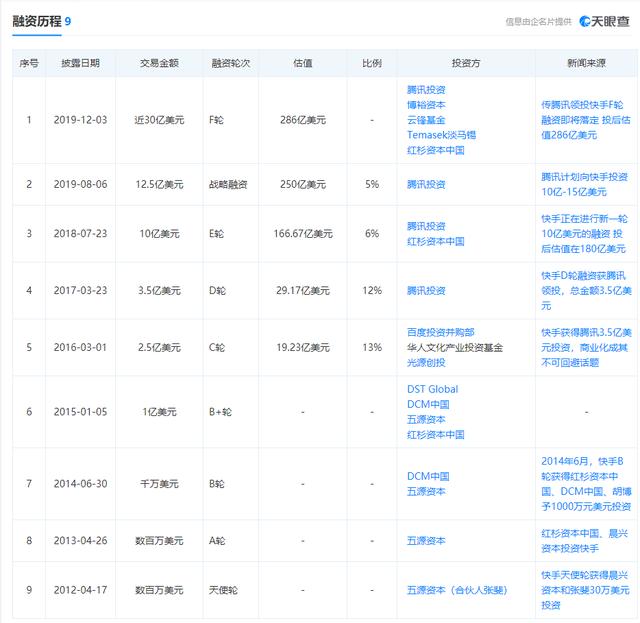Click the 融资轮次 column header

tap(231, 63)
